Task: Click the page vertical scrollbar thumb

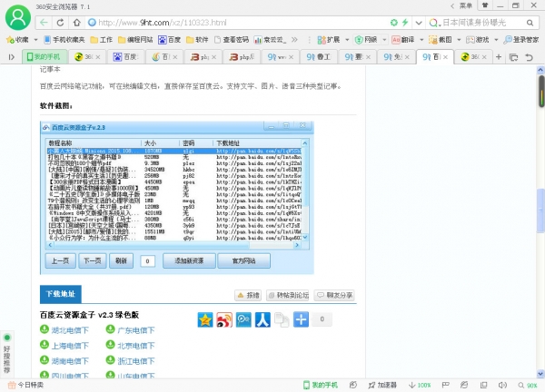Action: point(540,211)
